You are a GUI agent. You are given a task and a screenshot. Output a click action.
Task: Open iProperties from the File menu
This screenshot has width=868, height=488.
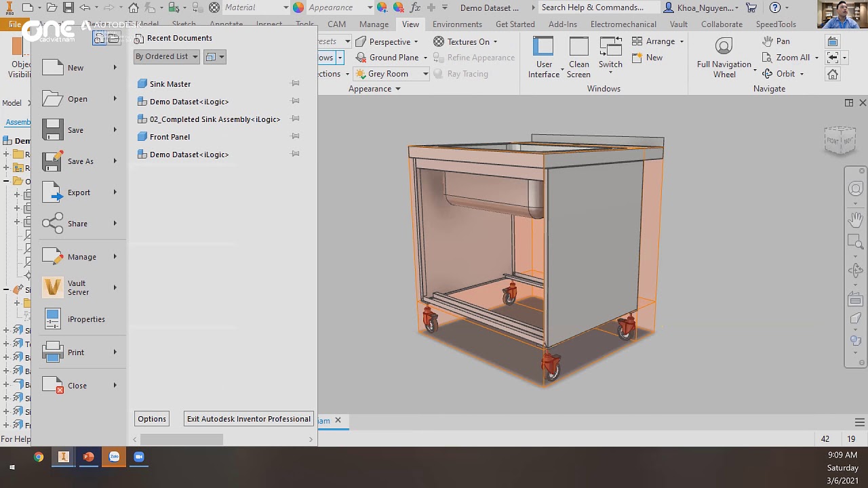[x=79, y=319]
